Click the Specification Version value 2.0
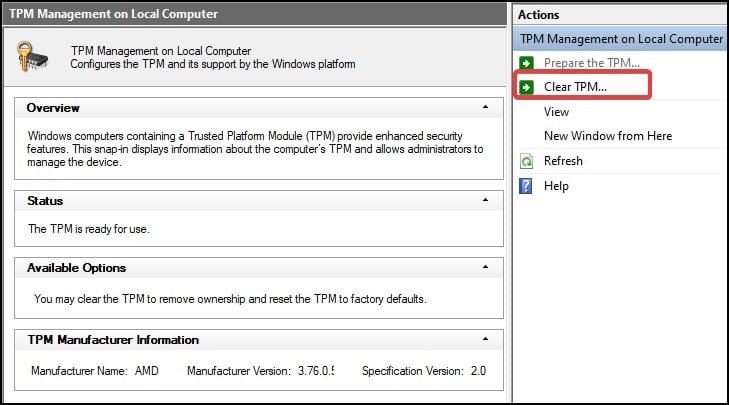Screen dimensions: 729x405 (477, 371)
